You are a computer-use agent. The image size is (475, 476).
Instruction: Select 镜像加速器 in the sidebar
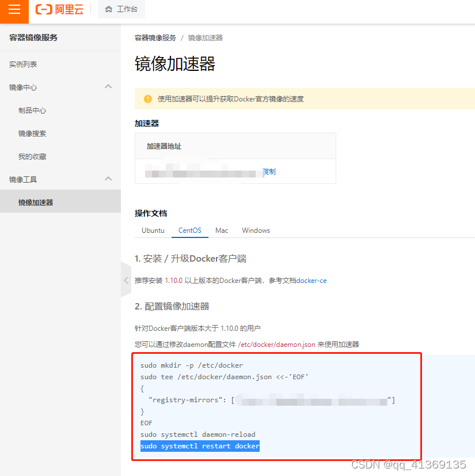[60, 201]
